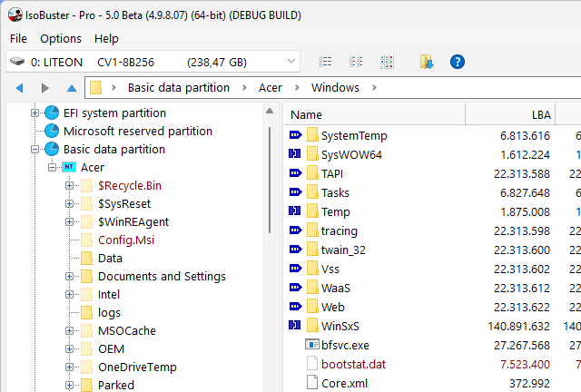This screenshot has height=392, width=581.
Task: Click partition pie icon of Basic data partition
Action: 52,150
